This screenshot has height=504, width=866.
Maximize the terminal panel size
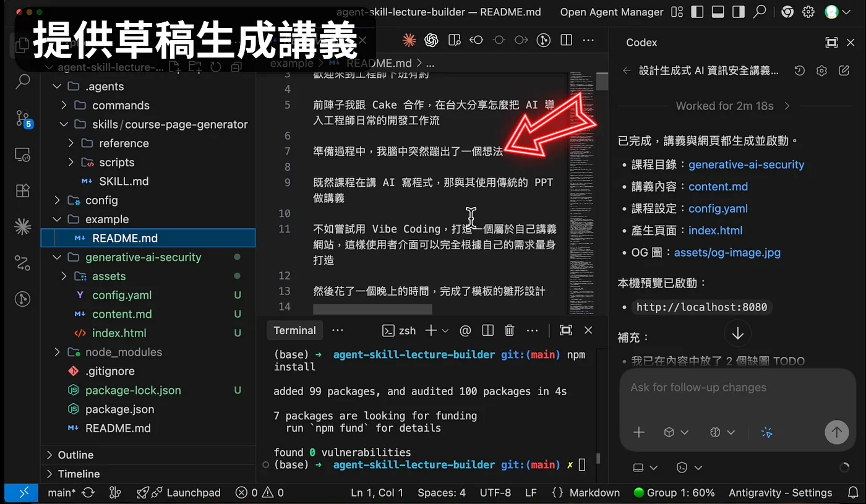pyautogui.click(x=565, y=330)
